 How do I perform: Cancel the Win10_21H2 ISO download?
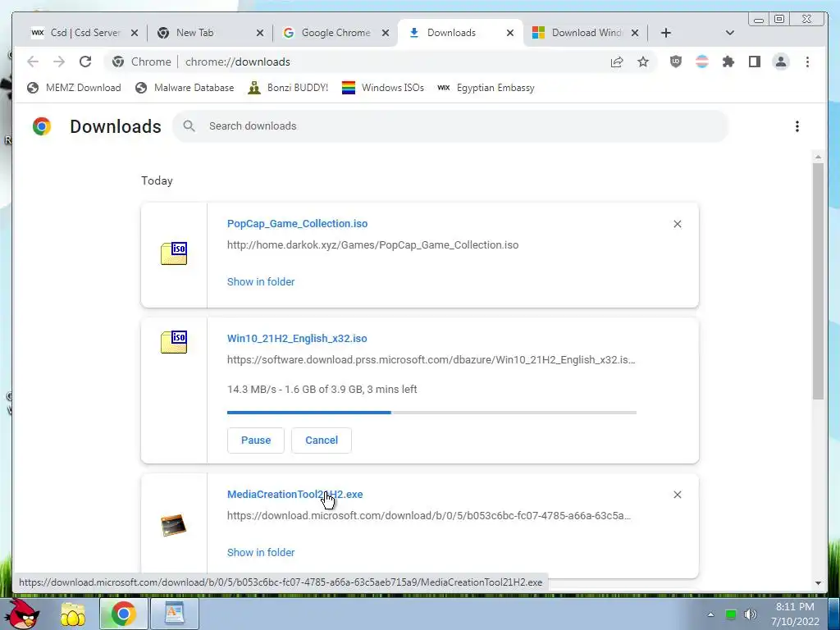[x=322, y=441]
